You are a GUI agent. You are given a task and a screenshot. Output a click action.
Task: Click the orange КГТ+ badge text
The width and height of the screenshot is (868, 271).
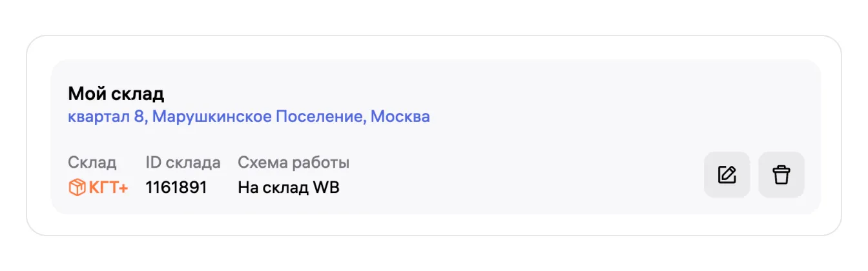(x=108, y=188)
